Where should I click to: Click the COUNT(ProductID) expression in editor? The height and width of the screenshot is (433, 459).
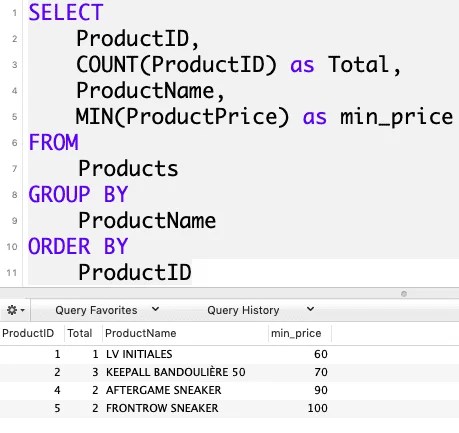pyautogui.click(x=177, y=64)
